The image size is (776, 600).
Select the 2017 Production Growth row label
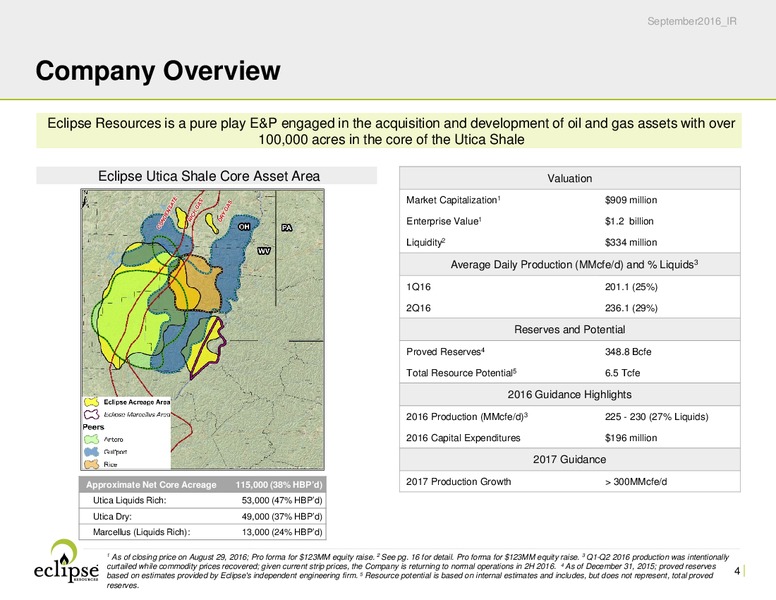point(458,482)
